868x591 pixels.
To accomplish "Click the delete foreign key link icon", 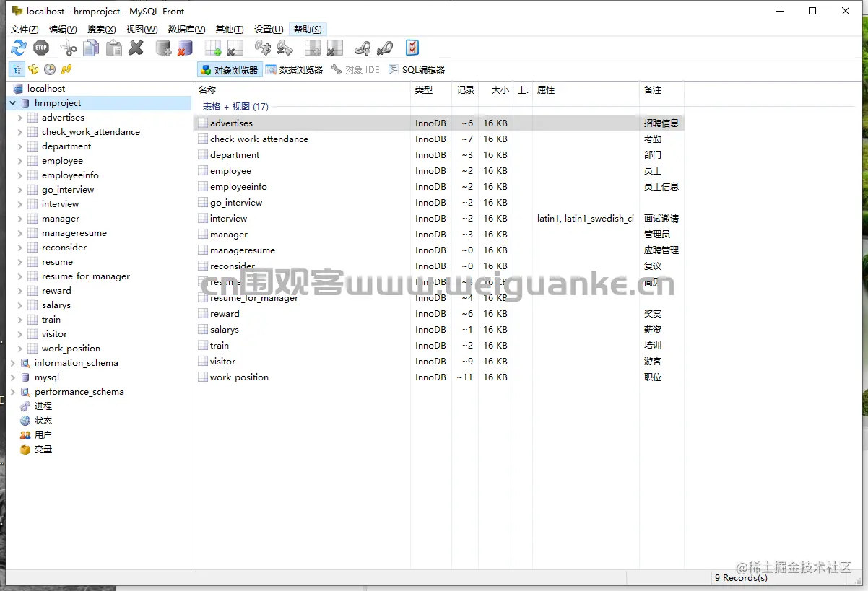I will point(385,48).
